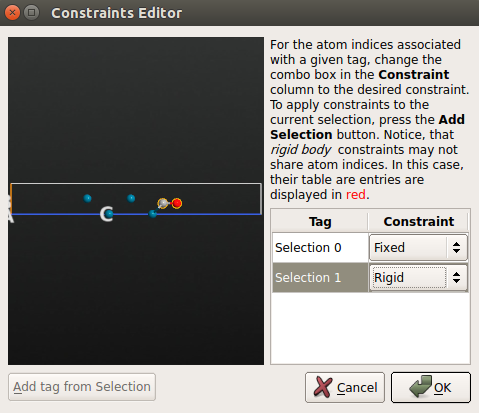Image resolution: width=479 pixels, height=413 pixels.
Task: Open the Rigid constraint combo box
Action: click(418, 277)
